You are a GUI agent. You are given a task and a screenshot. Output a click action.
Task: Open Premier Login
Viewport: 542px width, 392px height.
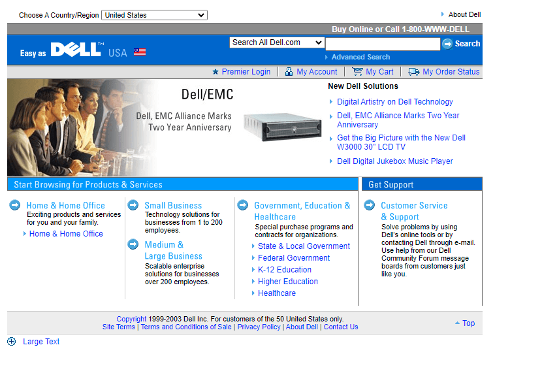246,72
